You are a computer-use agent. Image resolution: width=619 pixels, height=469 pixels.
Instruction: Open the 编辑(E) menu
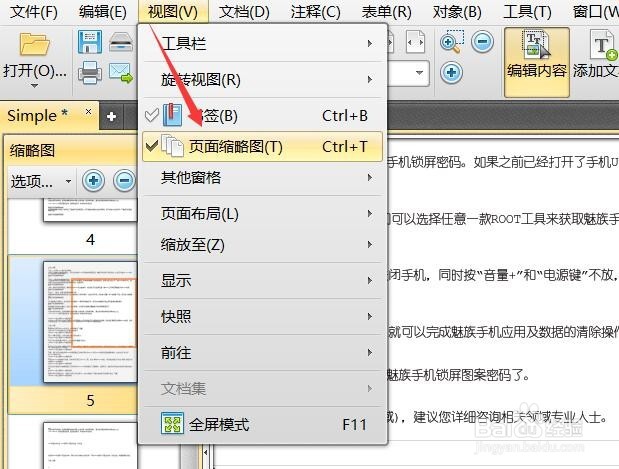(103, 12)
